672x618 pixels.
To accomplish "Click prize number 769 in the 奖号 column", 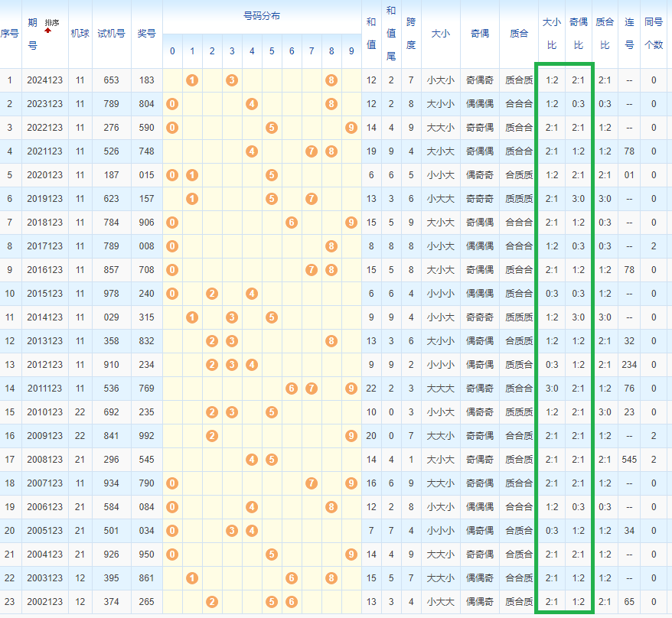I will pyautogui.click(x=146, y=389).
